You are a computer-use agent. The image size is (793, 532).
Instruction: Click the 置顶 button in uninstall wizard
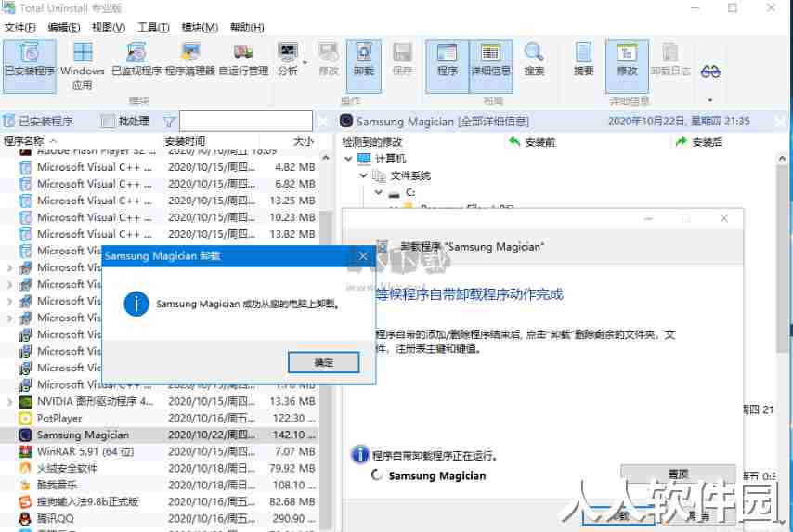(x=678, y=474)
